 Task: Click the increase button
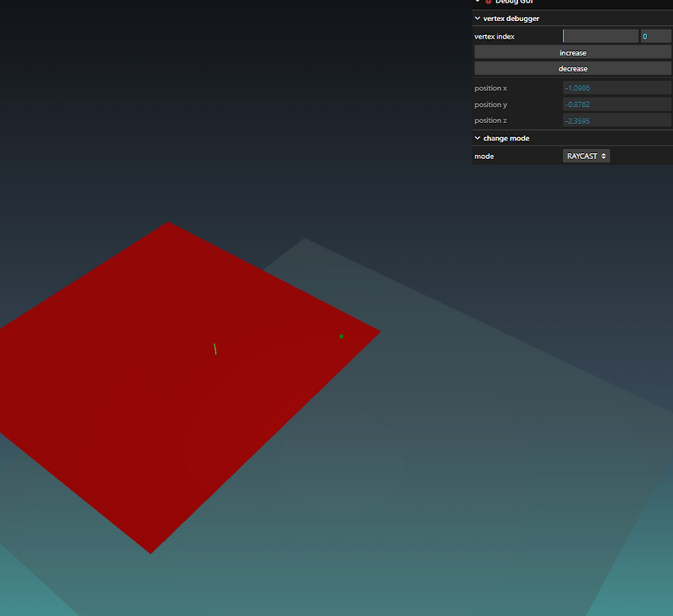pyautogui.click(x=573, y=52)
